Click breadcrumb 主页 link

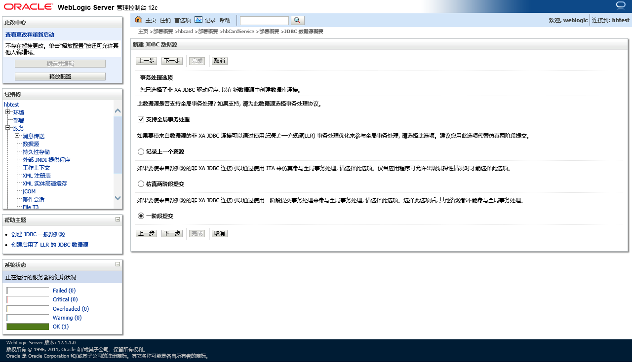(x=143, y=31)
